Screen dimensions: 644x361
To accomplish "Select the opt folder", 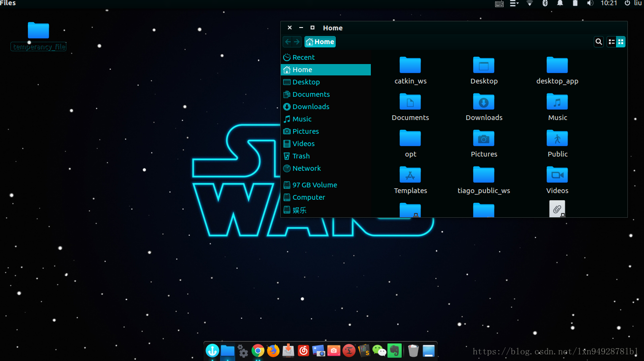I will tap(410, 144).
